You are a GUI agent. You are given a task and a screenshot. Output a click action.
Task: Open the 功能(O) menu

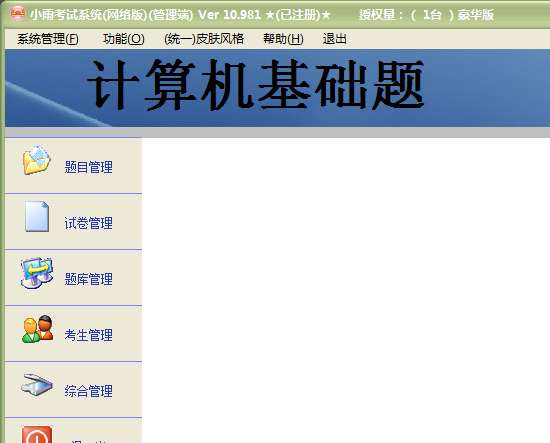(x=123, y=39)
